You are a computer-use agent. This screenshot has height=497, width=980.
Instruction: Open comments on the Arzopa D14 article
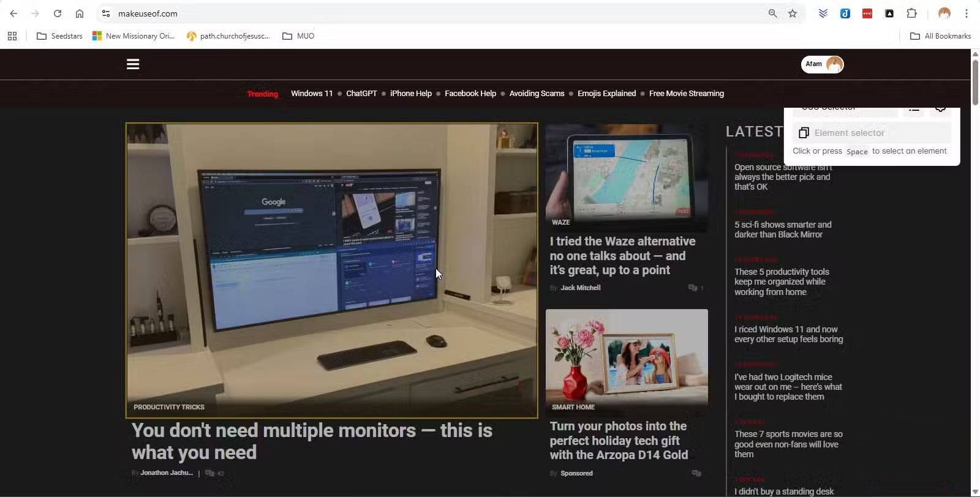696,473
